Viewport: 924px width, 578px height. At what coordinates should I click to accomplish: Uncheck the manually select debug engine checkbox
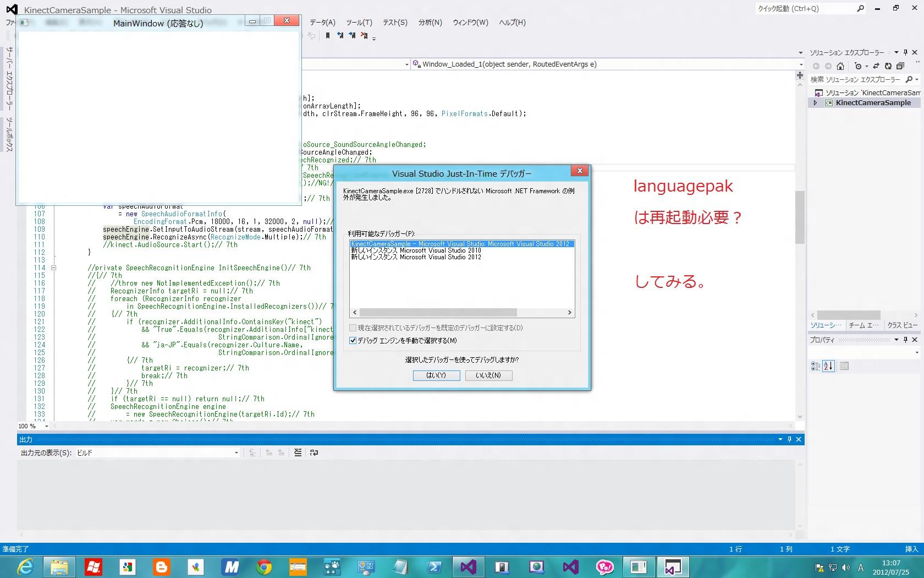(x=353, y=341)
